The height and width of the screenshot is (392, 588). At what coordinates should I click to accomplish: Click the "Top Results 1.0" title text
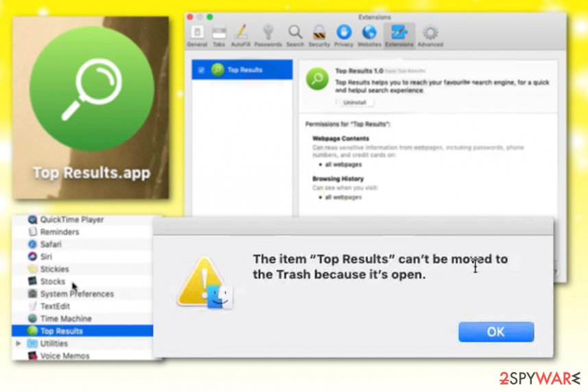point(360,71)
